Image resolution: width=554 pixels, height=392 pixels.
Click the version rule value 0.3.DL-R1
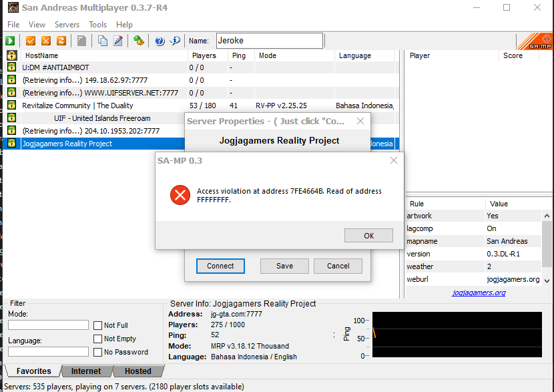503,254
